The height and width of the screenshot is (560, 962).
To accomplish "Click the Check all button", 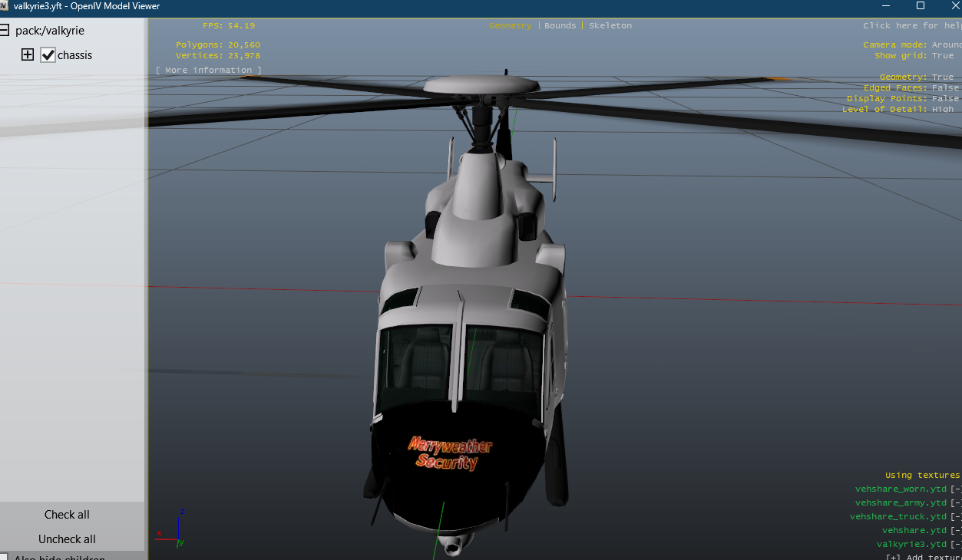I will pos(67,515).
